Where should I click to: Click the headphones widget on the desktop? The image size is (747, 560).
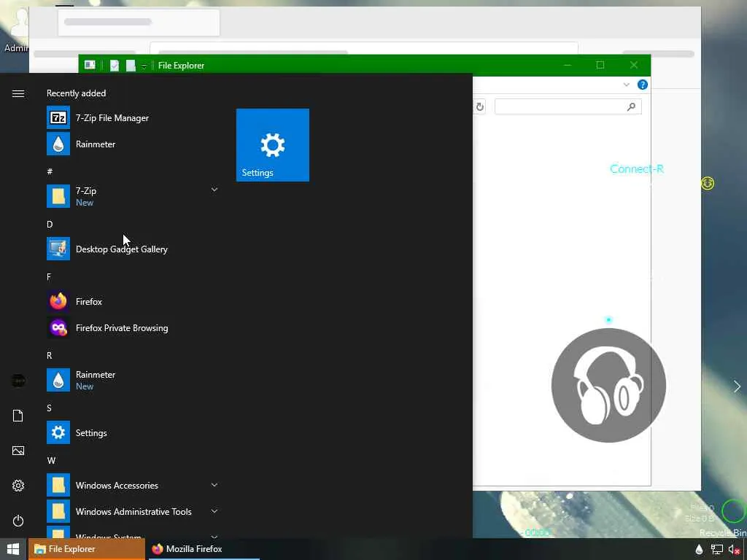click(x=608, y=385)
